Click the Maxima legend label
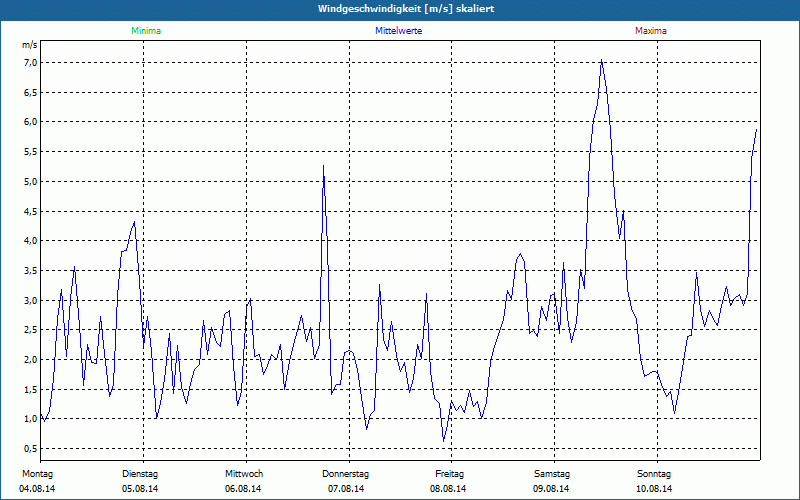This screenshot has width=800, height=500. pos(650,31)
